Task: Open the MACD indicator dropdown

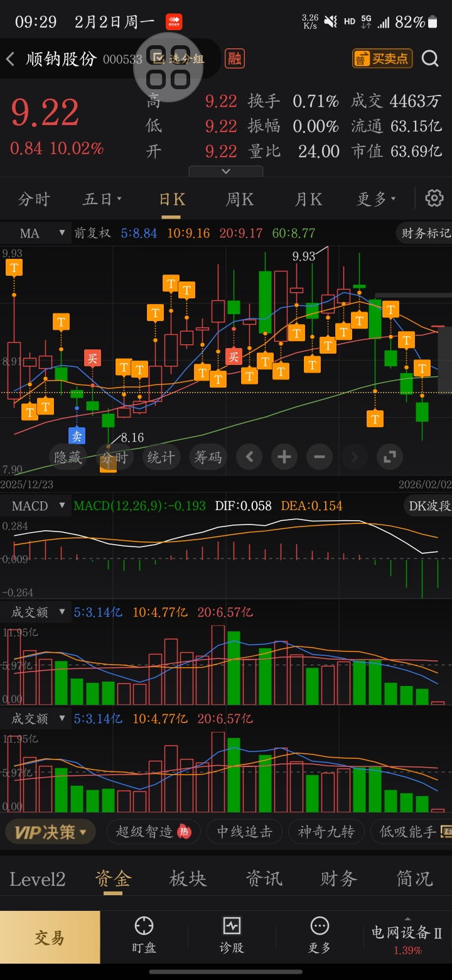Action: 36,506
